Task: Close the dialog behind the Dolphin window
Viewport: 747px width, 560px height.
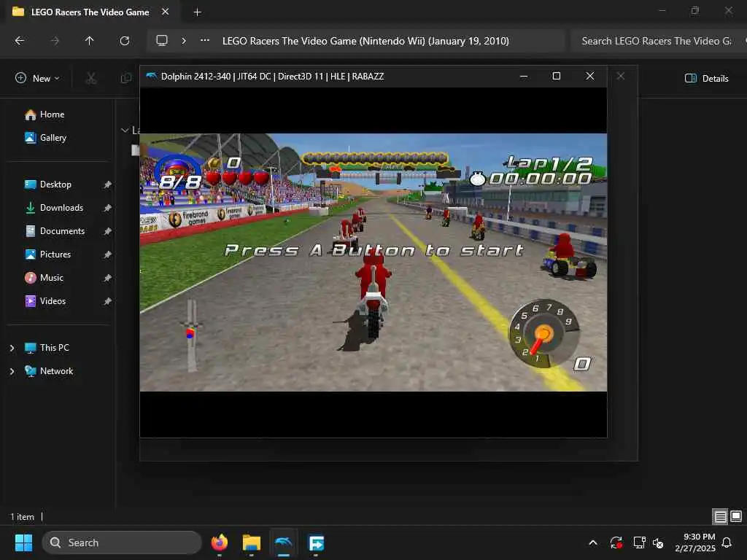Action: point(620,76)
